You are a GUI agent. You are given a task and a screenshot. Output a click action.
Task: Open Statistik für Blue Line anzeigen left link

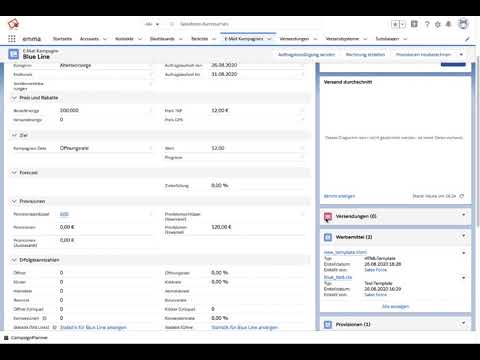coord(93,328)
